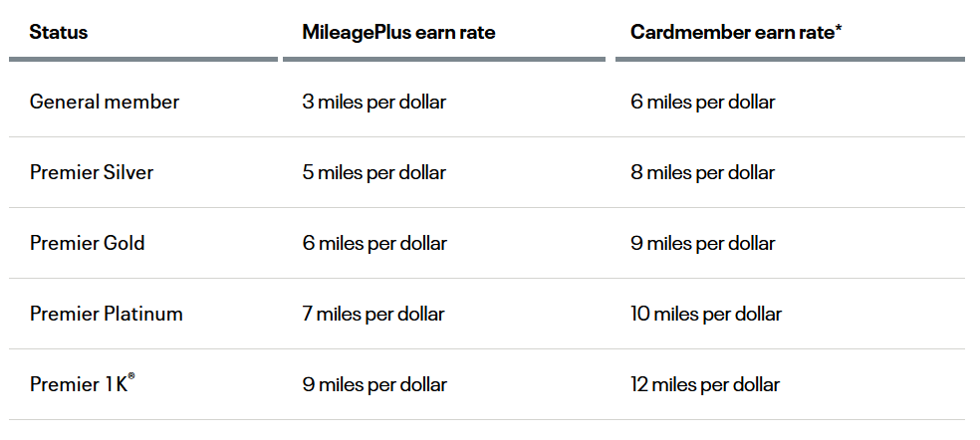The height and width of the screenshot is (440, 980).
Task: Click Premier Gold's 6 miles MileagePlus rate
Action: [x=374, y=243]
